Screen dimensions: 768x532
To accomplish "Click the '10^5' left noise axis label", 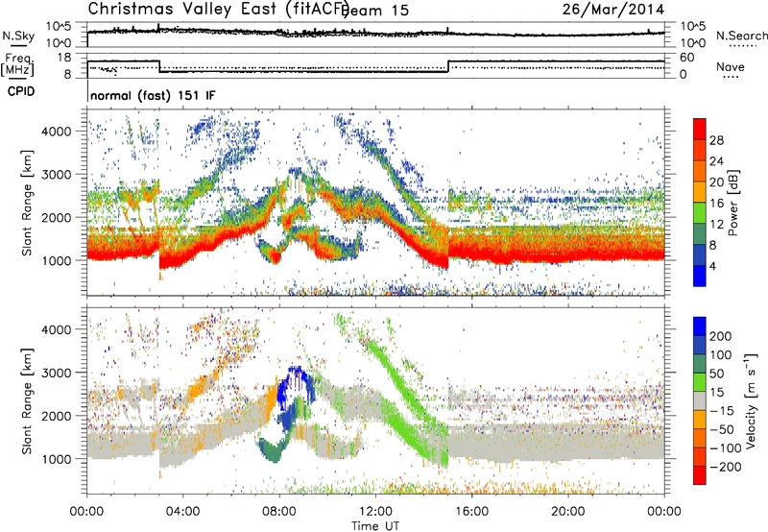I will point(59,26).
